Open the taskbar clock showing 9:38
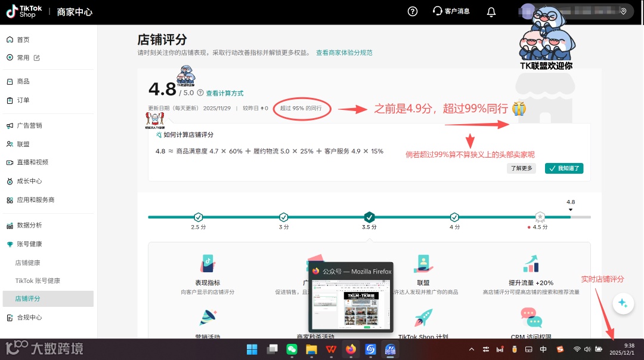This screenshot has width=644, height=360. [x=621, y=349]
